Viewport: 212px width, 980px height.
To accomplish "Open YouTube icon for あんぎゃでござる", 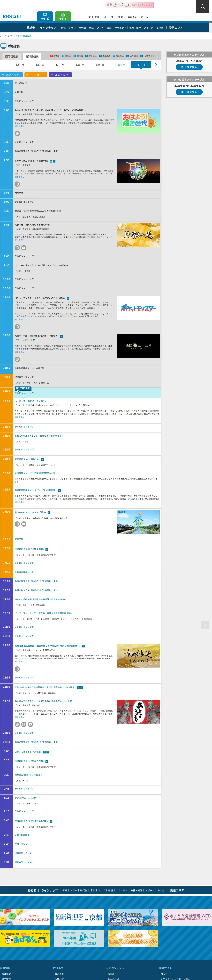I will pyautogui.click(x=30, y=724).
